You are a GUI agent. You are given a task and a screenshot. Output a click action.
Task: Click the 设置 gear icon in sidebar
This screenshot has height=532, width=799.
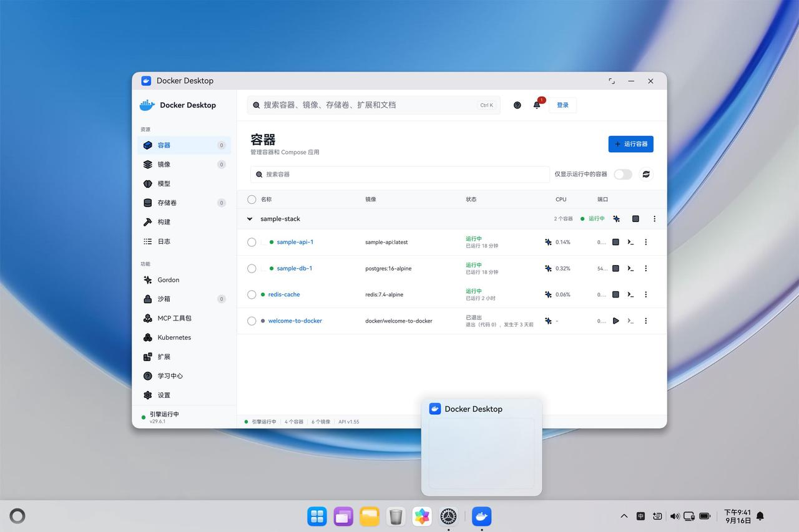click(148, 395)
